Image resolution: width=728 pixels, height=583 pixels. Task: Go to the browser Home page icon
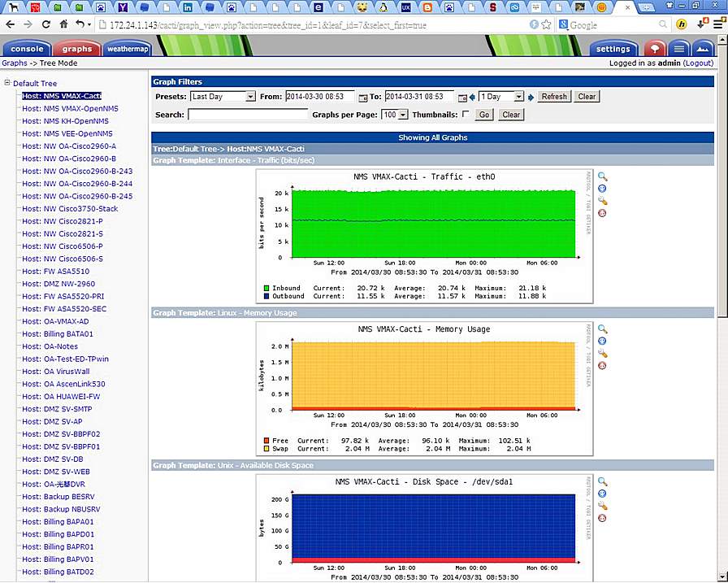pos(63,24)
